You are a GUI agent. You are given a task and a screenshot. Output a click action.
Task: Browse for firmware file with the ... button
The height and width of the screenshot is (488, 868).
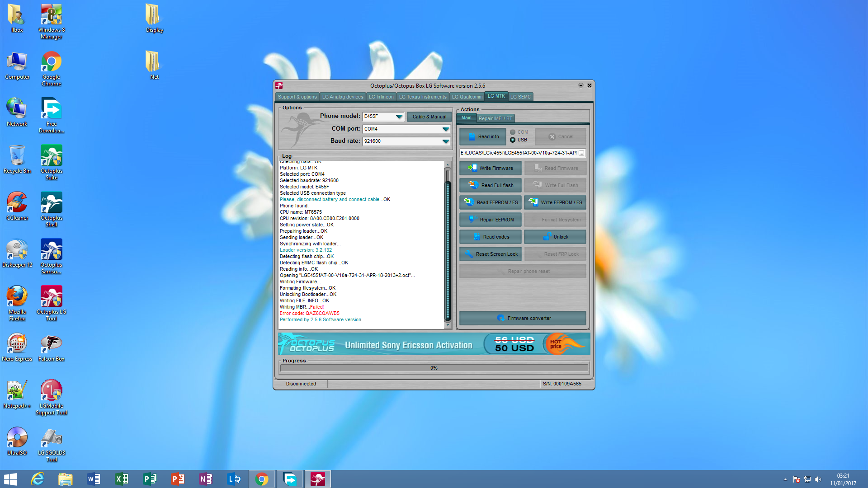coord(581,153)
